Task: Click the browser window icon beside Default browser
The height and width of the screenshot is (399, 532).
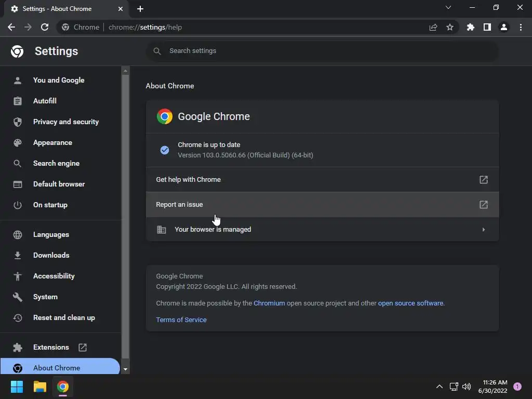Action: pos(17,184)
